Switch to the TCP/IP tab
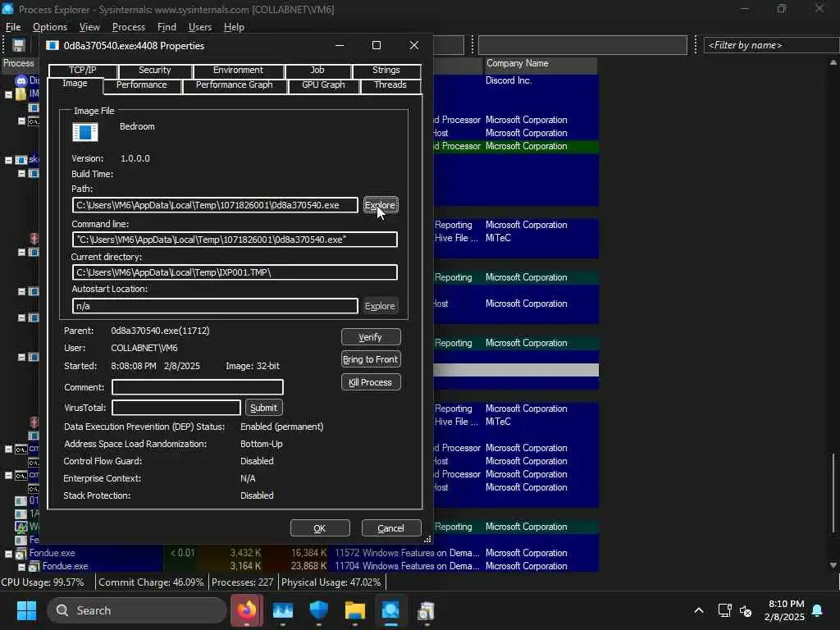 pyautogui.click(x=83, y=71)
